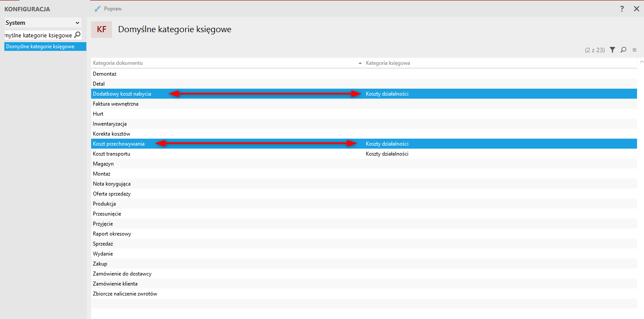Click the KF module icon
Screen dimensions: 644x319
pyautogui.click(x=102, y=30)
